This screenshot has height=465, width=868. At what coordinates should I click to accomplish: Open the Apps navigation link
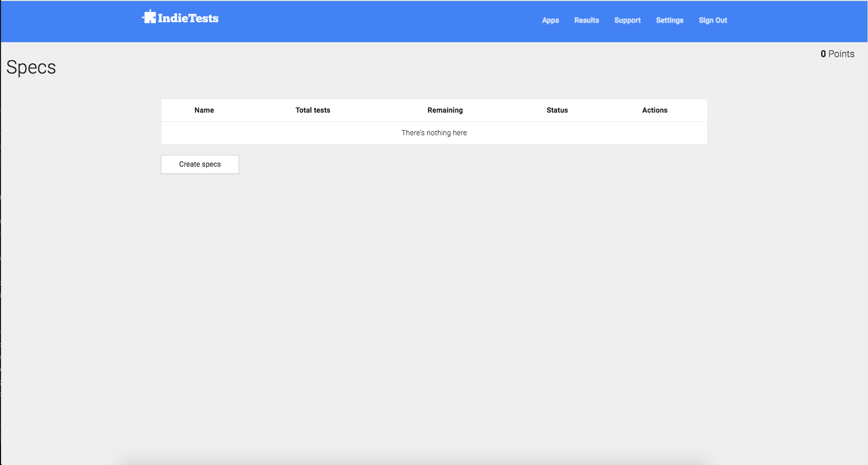(x=550, y=21)
